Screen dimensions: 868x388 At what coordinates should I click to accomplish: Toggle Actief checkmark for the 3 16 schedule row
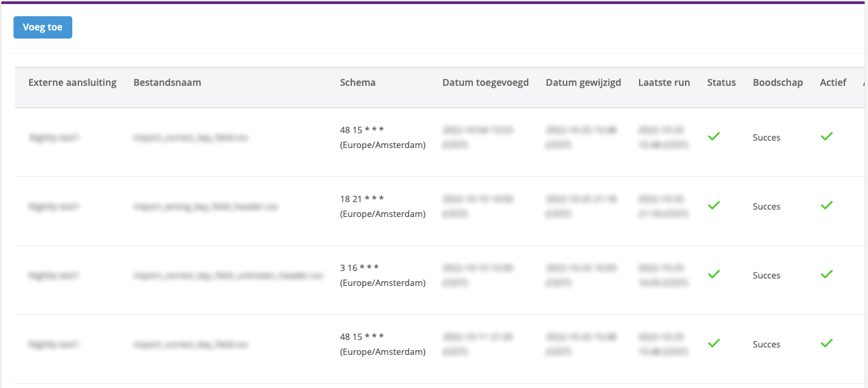[x=827, y=274]
